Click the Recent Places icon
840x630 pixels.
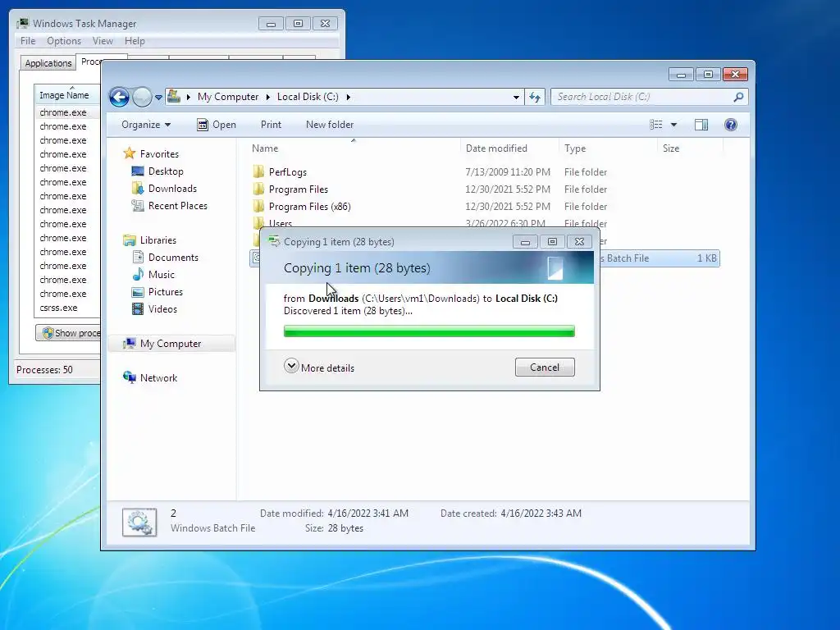tap(138, 205)
